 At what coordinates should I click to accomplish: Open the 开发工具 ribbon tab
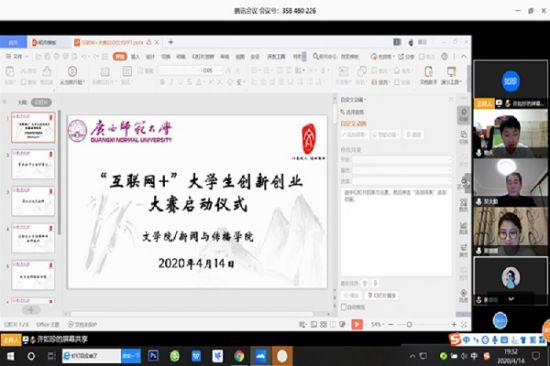(276, 57)
